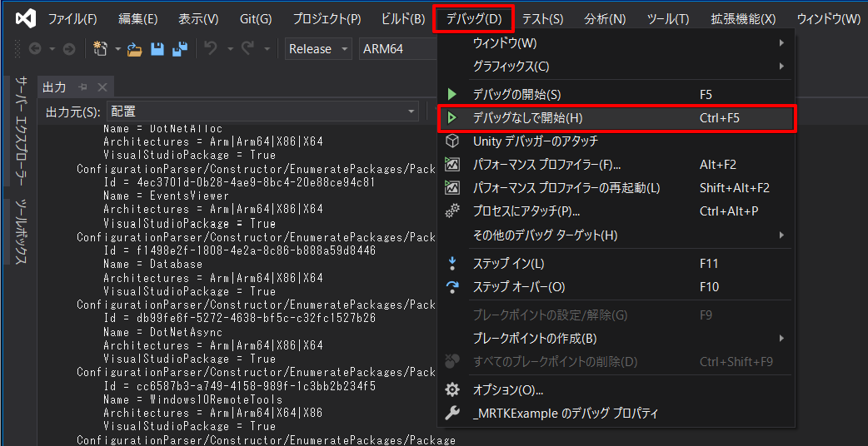Click gears icon beside プロセスにアタッチ
868x446 pixels.
[x=452, y=211]
